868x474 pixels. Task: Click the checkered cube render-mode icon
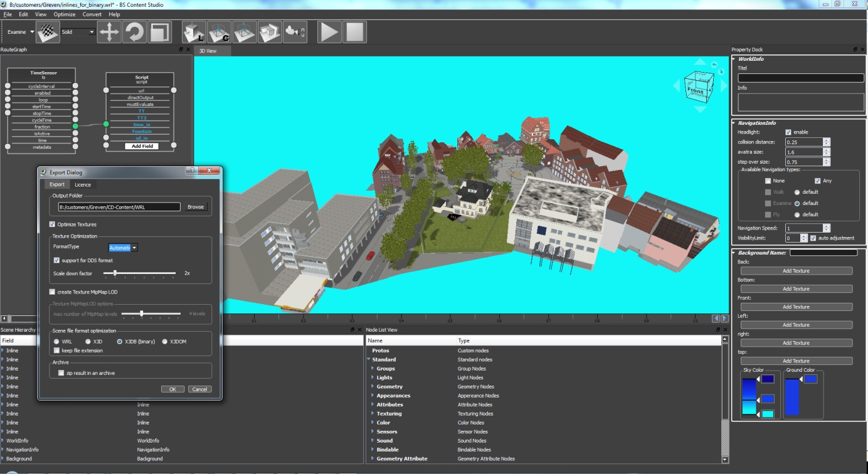48,32
